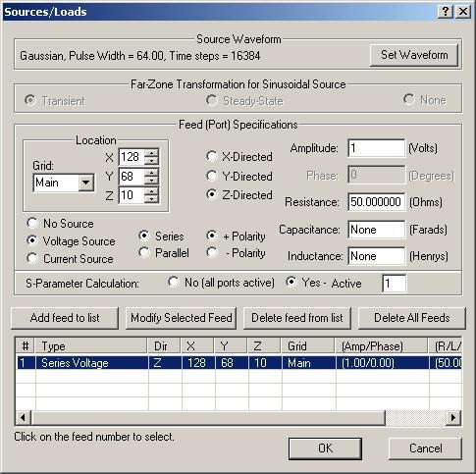
Task: Click the Dir column header
Action: coord(164,346)
